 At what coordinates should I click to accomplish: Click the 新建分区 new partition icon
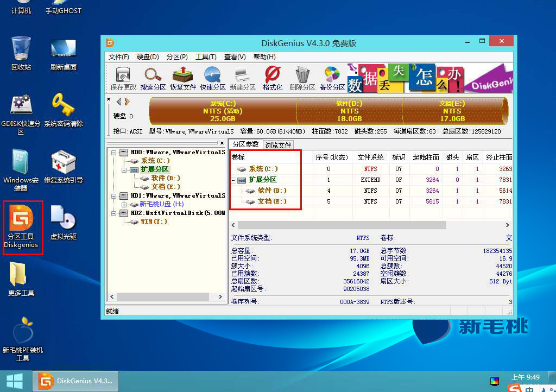(243, 79)
